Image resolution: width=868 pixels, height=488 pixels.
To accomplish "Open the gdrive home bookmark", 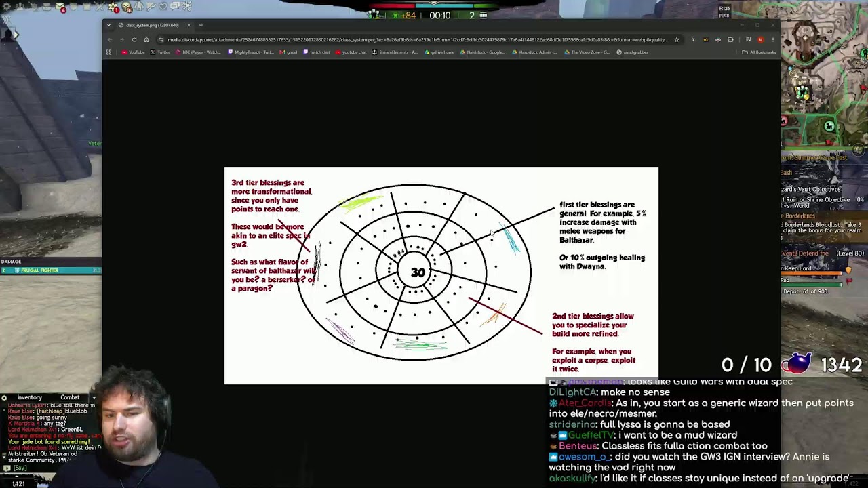I will [439, 52].
